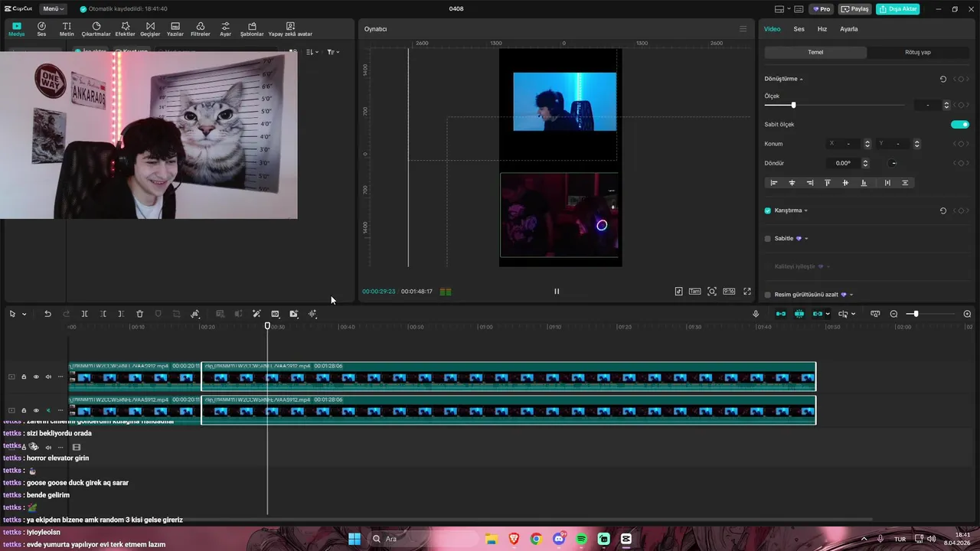Click the preview snapshot focus icon
Image resolution: width=980 pixels, height=551 pixels.
[712, 291]
